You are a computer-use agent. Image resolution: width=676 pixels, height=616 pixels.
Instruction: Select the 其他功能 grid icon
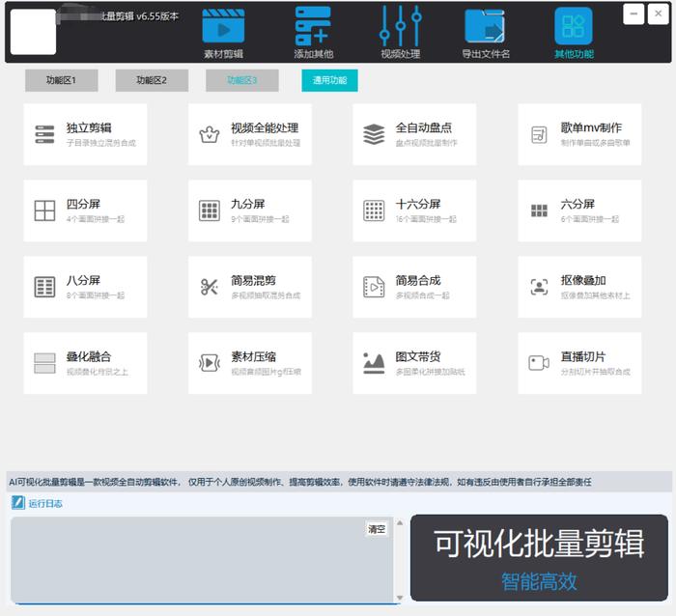(x=574, y=26)
